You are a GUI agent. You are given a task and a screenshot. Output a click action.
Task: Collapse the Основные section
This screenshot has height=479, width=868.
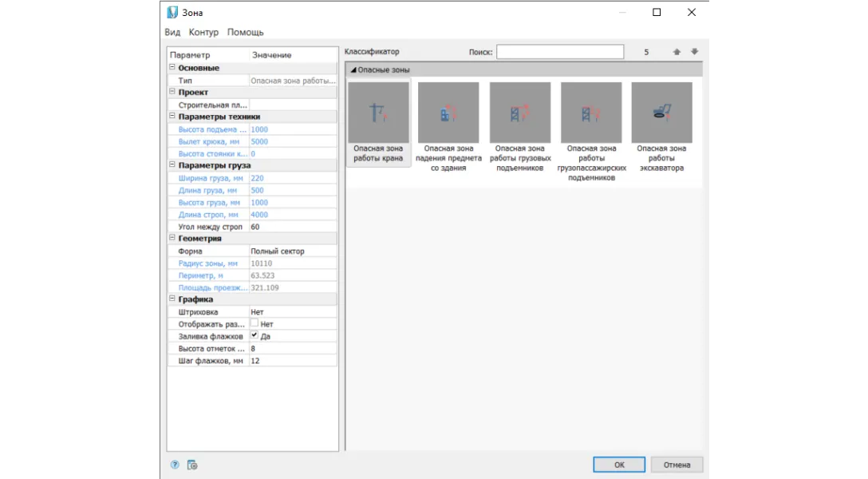[172, 67]
